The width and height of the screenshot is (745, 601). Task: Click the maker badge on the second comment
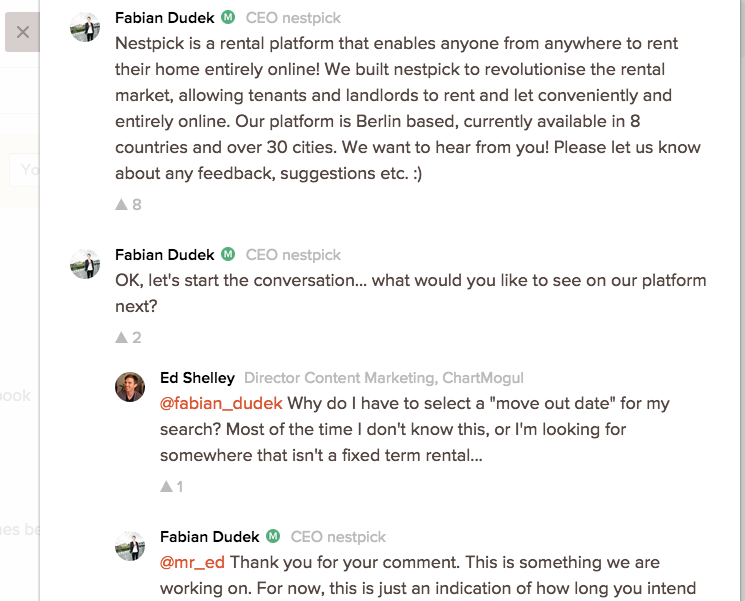pos(228,254)
